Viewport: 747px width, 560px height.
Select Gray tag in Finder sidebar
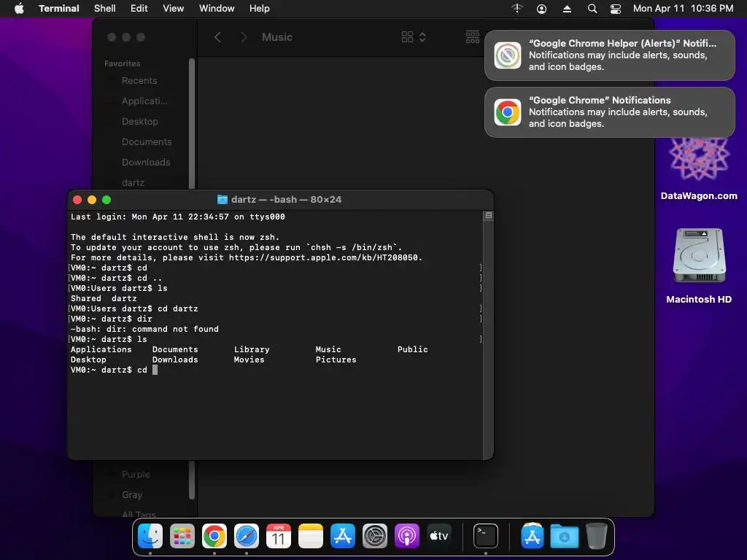pos(132,495)
